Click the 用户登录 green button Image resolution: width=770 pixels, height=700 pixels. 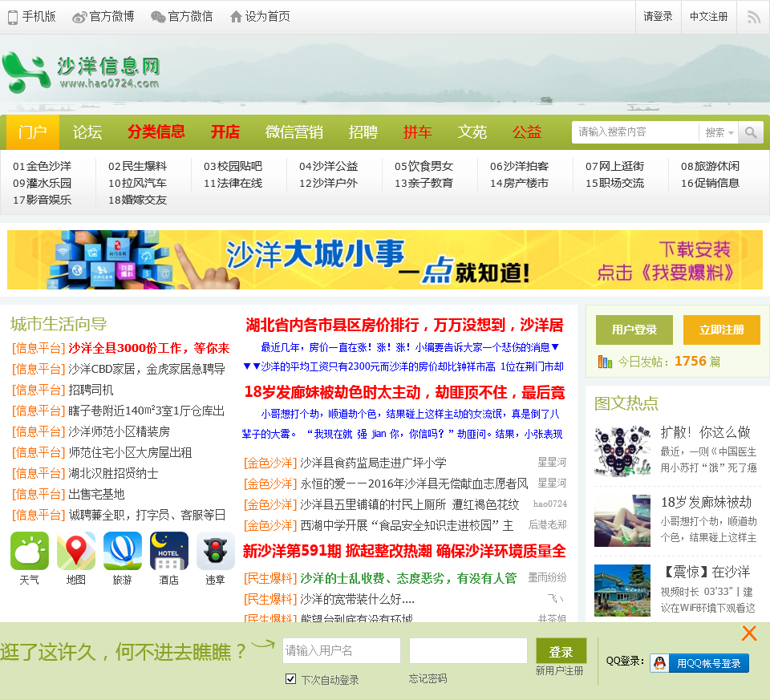tap(634, 330)
